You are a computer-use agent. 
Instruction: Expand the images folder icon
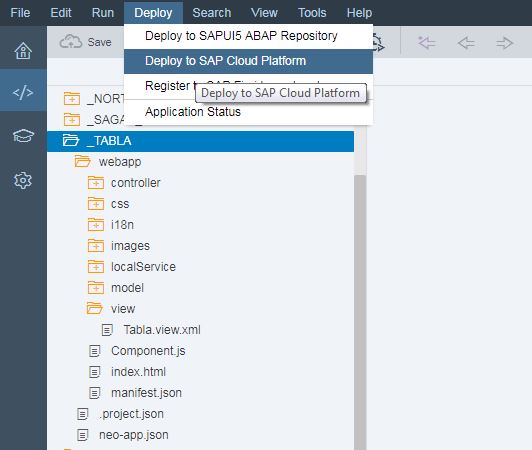[96, 246]
